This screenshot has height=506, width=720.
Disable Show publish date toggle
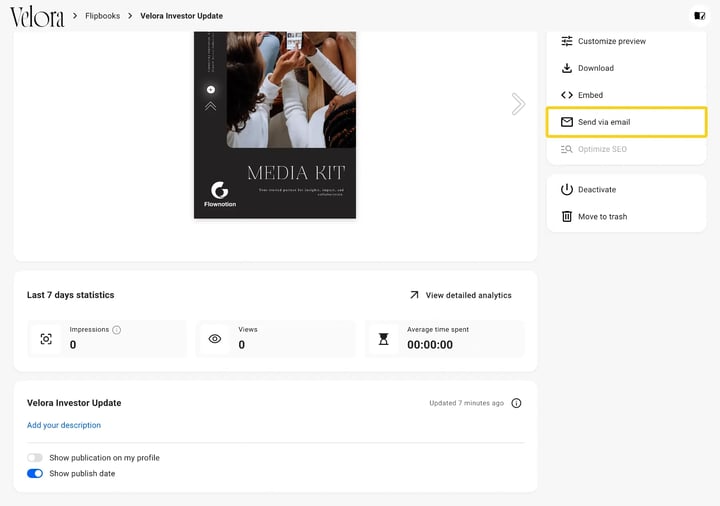click(x=34, y=473)
